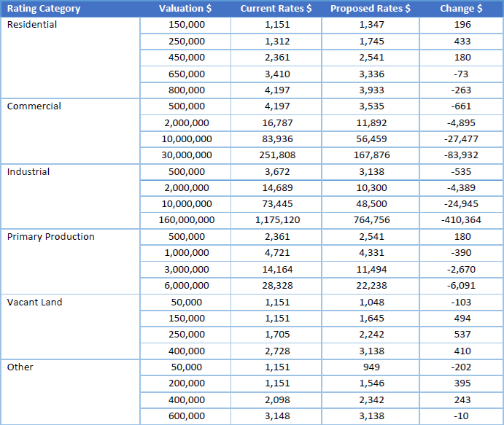Click current rate value 4,721

pos(277,253)
